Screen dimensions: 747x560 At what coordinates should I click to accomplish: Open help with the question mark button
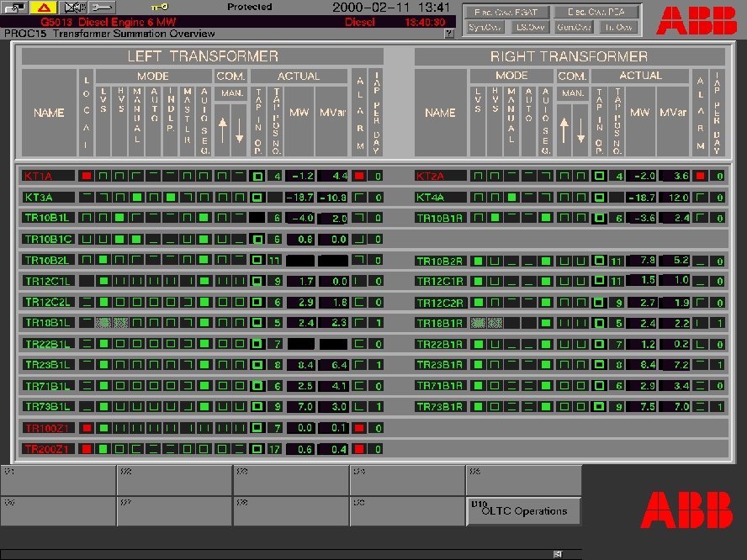pyautogui.click(x=448, y=34)
